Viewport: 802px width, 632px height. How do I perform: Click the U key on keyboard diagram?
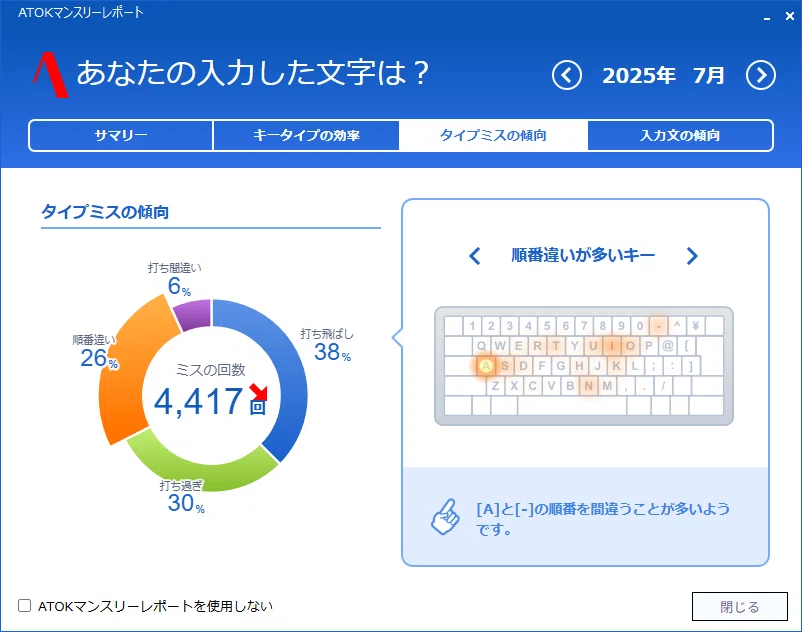(593, 346)
